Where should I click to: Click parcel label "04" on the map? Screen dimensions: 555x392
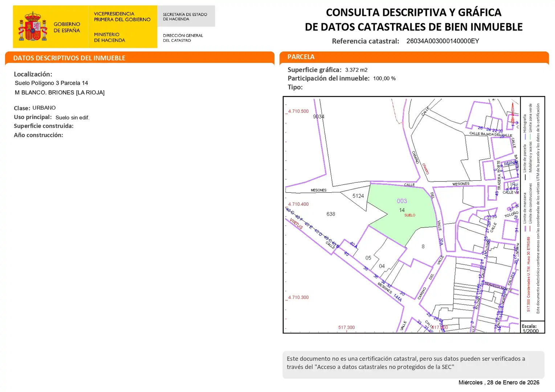tap(382, 266)
